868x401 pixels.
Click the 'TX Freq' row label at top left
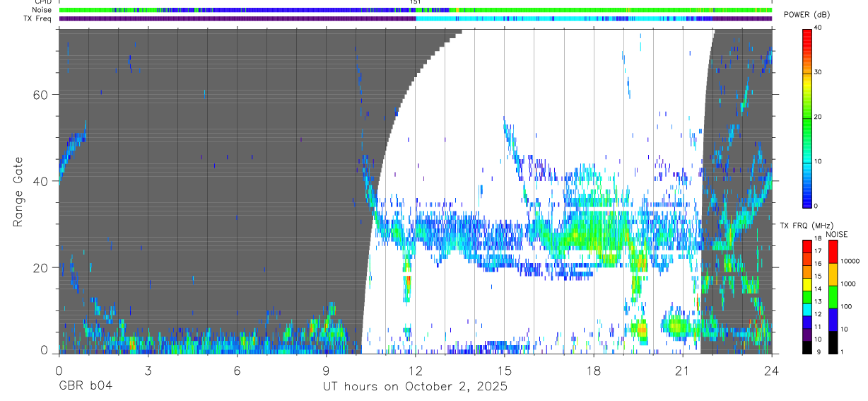tap(38, 18)
